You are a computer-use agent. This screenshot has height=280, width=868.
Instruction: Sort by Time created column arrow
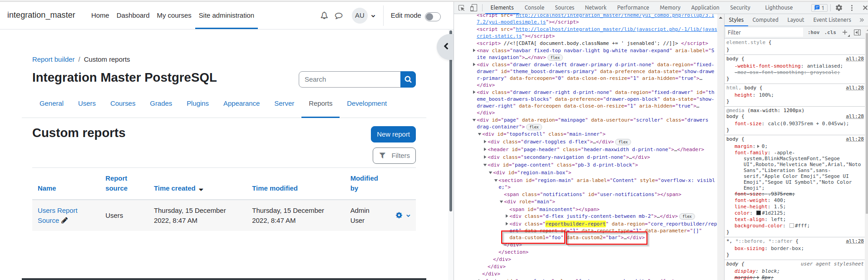point(201,189)
